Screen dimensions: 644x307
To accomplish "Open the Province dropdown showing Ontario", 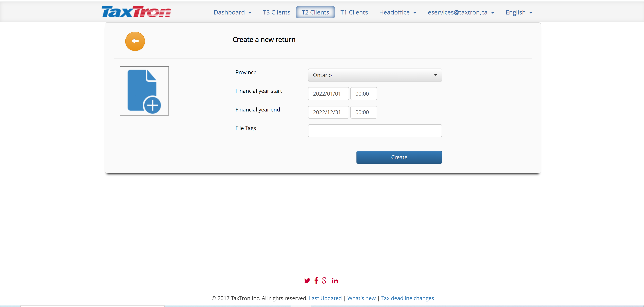I will pyautogui.click(x=375, y=75).
